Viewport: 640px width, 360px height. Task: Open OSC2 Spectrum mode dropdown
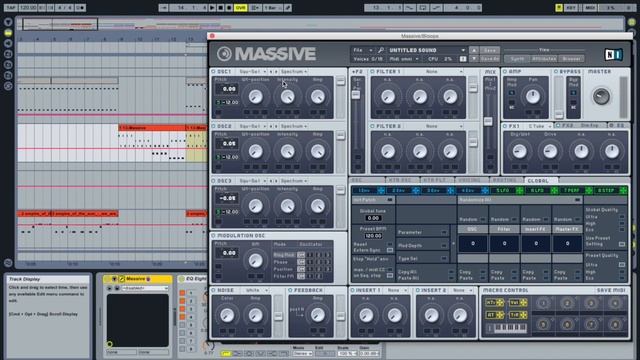coord(294,126)
